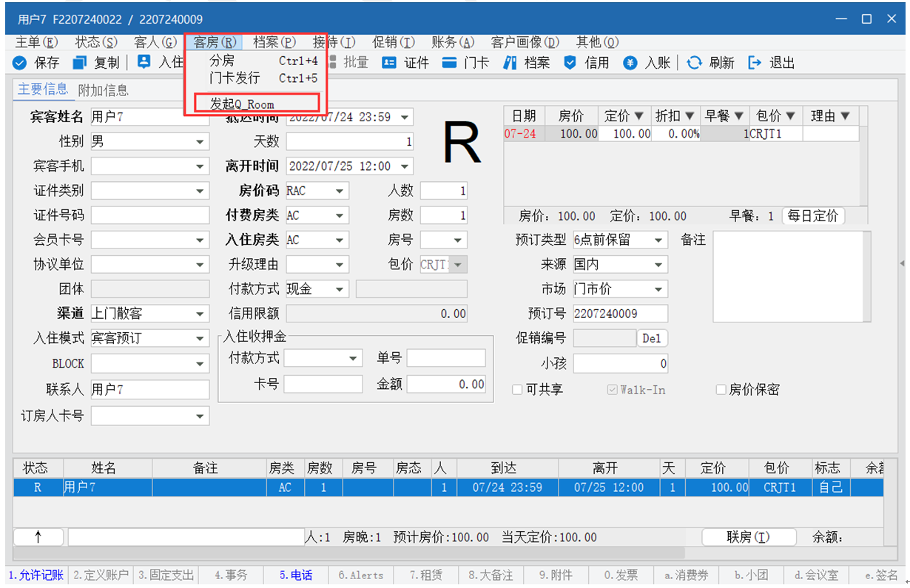This screenshot has width=910, height=588.
Task: Click the Del button beside 促销编号
Action: [x=652, y=338]
